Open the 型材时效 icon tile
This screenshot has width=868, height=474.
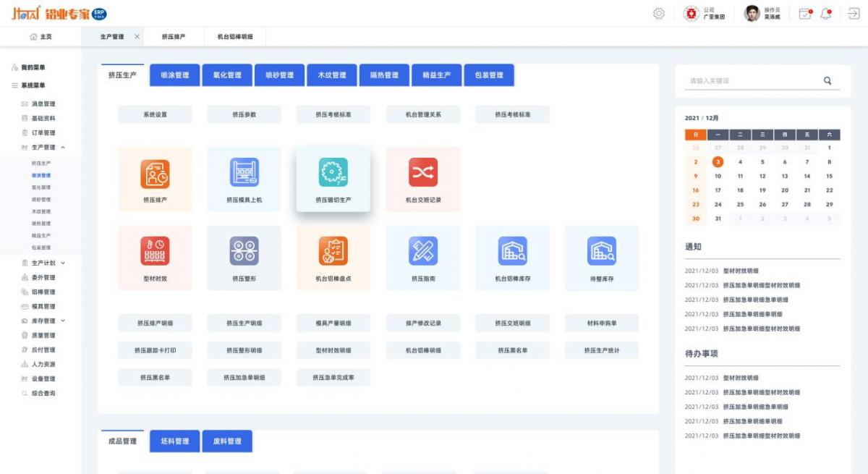click(x=155, y=251)
